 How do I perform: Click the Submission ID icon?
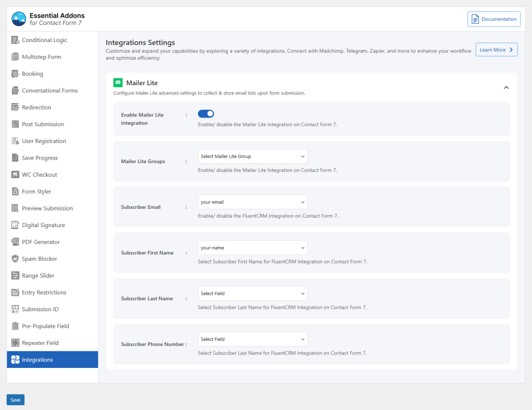tap(15, 309)
